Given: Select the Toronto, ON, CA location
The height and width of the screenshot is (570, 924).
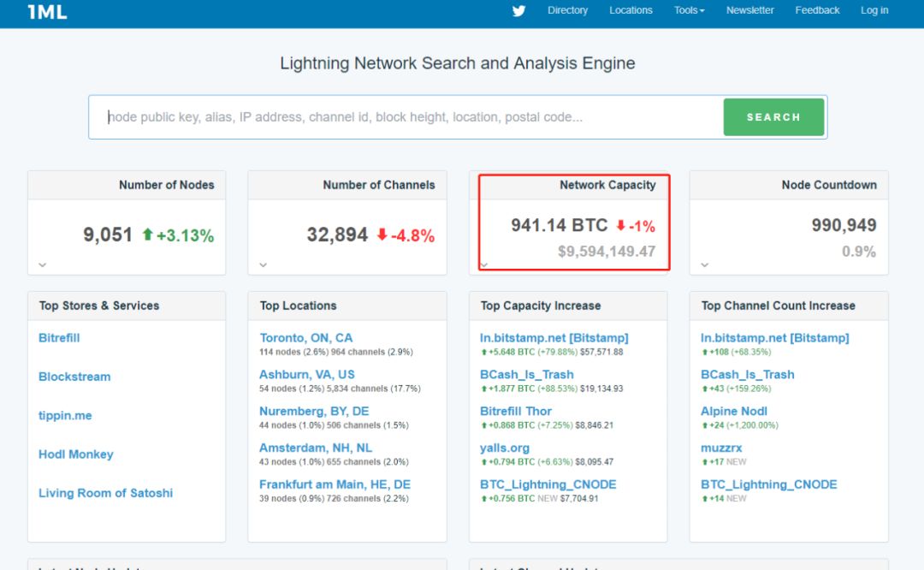Looking at the screenshot, I should pyautogui.click(x=305, y=338).
